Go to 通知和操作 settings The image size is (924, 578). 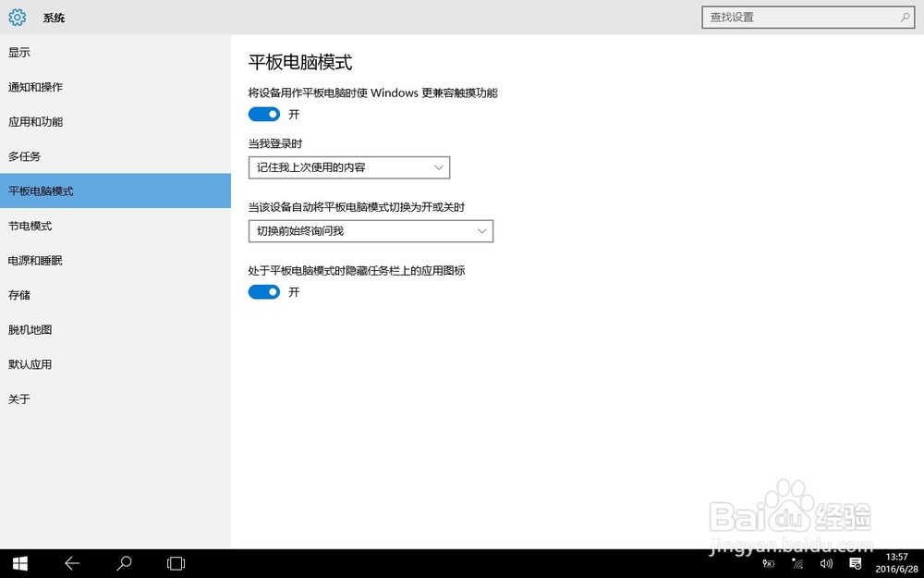tap(35, 87)
